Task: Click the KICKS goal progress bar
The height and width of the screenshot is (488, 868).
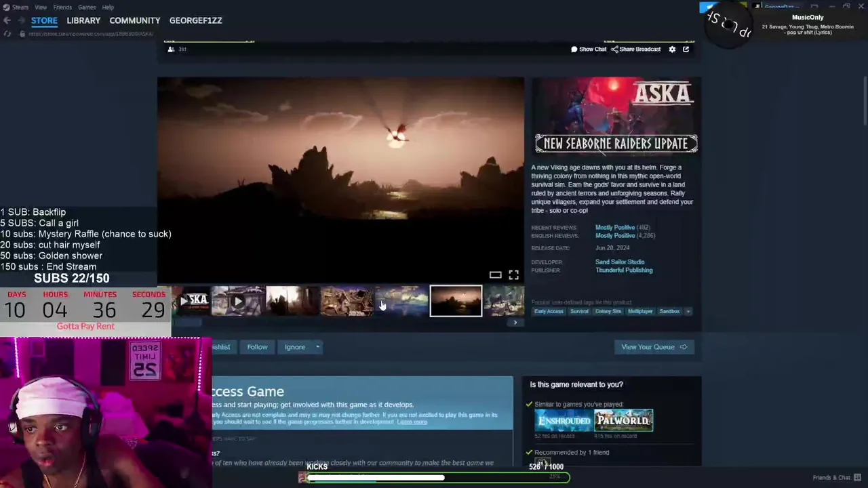Action: (438, 478)
